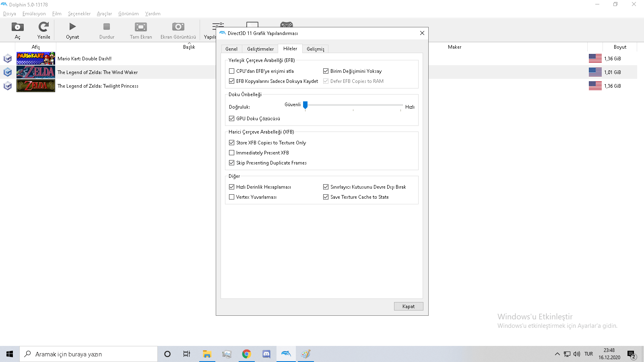Viewport: 644px width, 362px height.
Task: Click the Kapat button
Action: click(409, 306)
